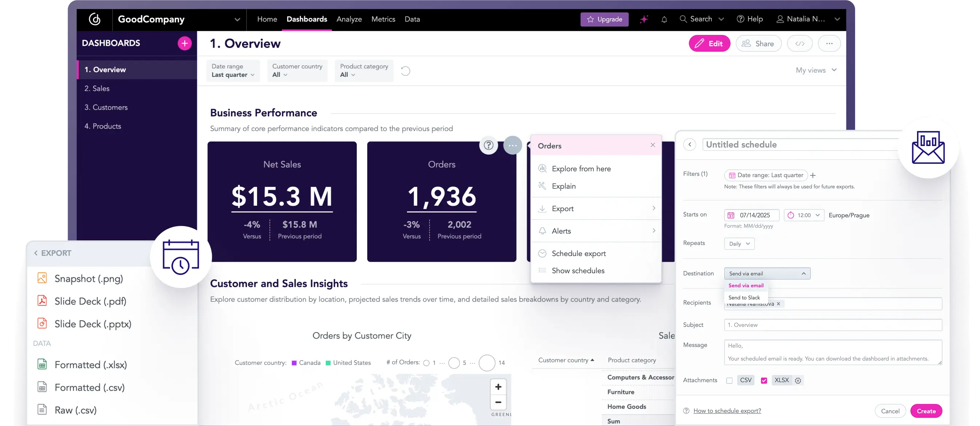Open the Starts on calendar icon
980x426 pixels.
click(x=731, y=215)
